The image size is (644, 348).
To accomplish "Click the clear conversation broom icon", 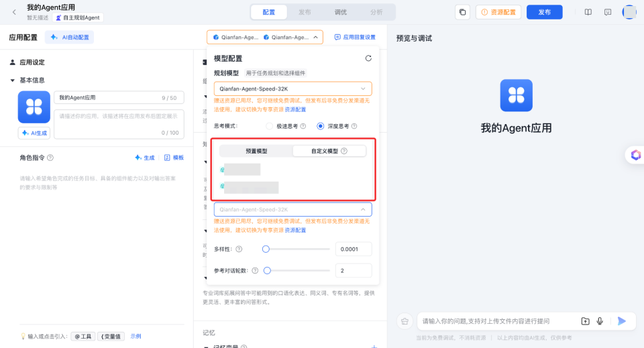I will 405,321.
